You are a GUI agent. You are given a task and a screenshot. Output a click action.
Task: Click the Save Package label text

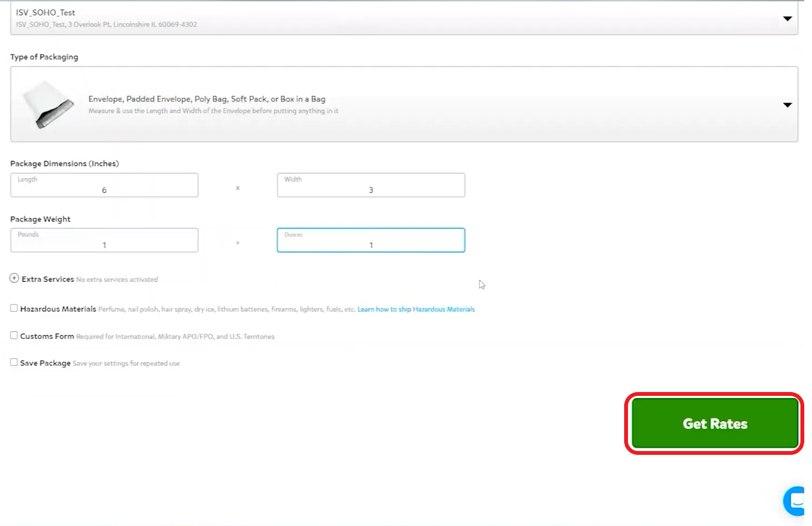(x=45, y=363)
